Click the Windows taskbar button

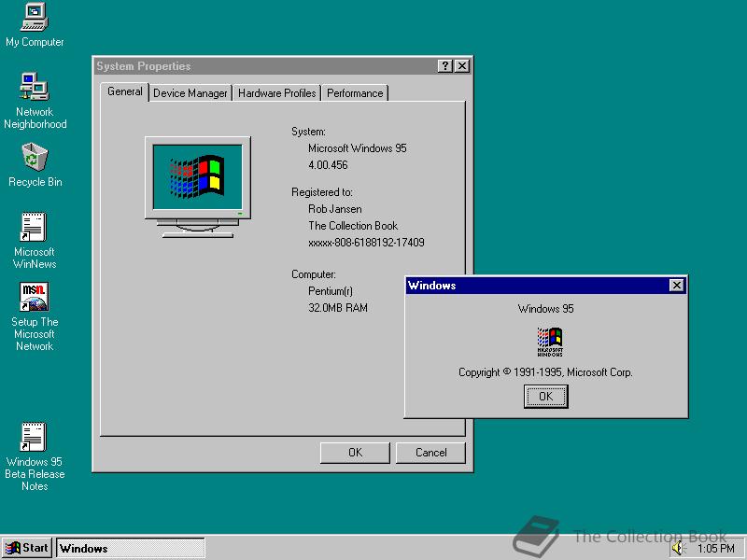[x=131, y=548]
